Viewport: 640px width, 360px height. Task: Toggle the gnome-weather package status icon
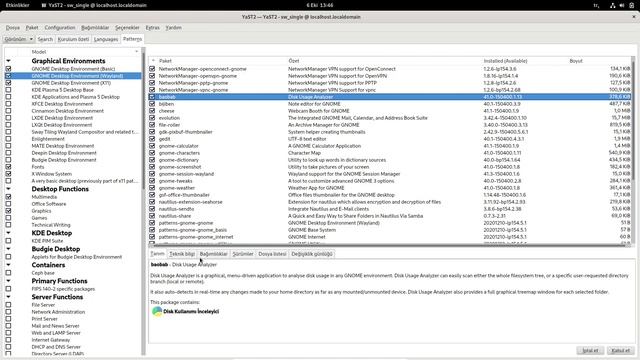[x=152, y=188]
